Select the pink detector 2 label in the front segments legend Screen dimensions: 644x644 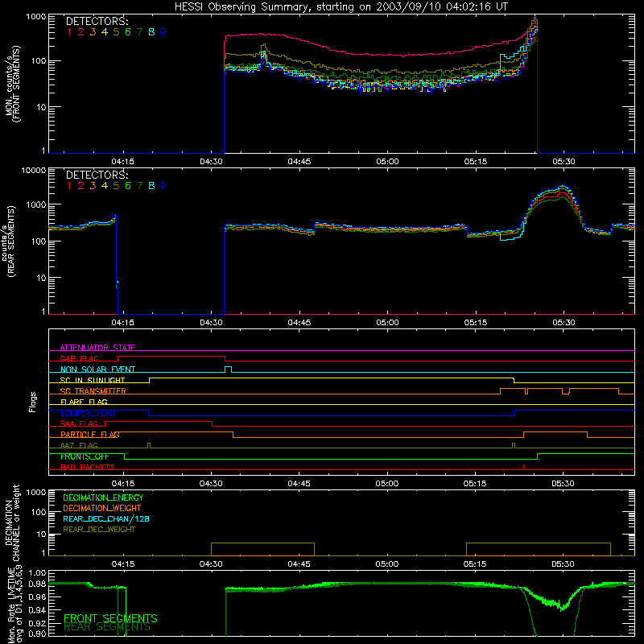click(81, 31)
